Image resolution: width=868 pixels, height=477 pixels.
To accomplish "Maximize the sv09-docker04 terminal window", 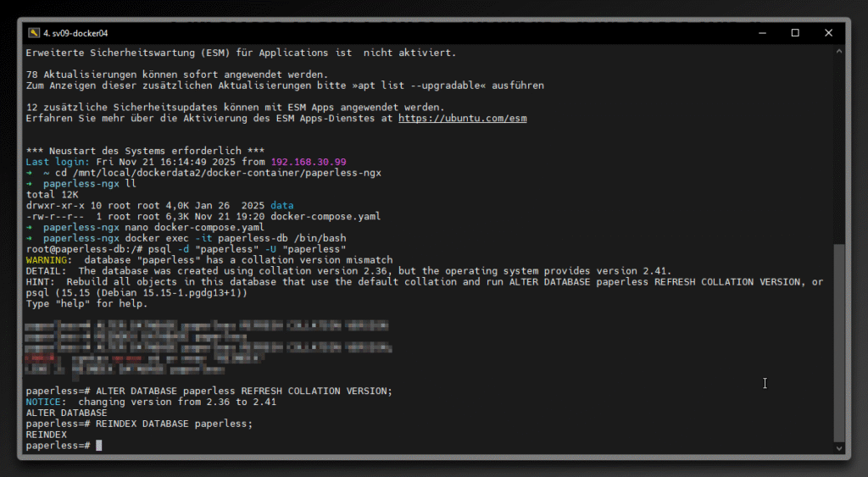I will coord(795,33).
